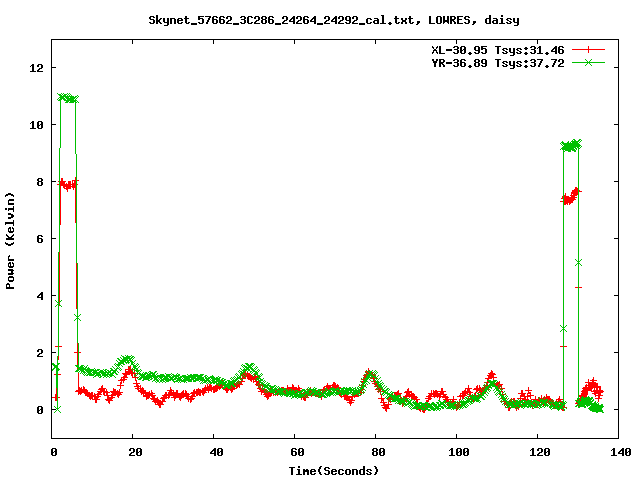
Task: Click the x-axis tick label "80"
Action: [x=378, y=452]
